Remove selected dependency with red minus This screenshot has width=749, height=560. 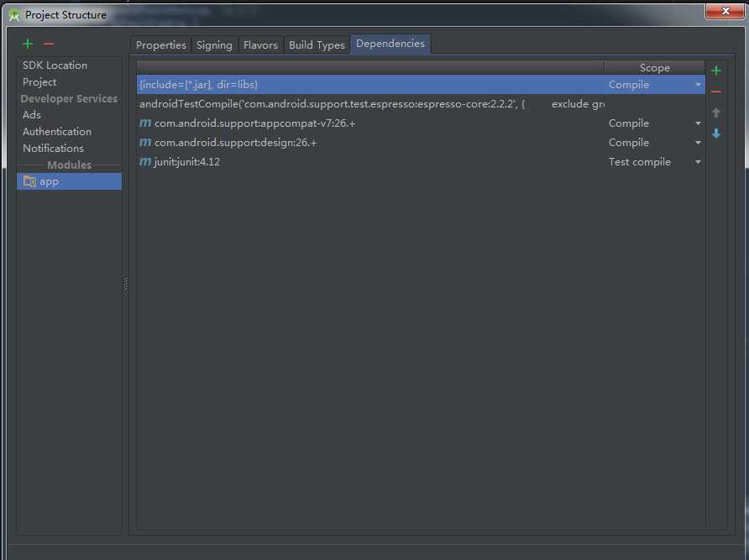tap(716, 92)
